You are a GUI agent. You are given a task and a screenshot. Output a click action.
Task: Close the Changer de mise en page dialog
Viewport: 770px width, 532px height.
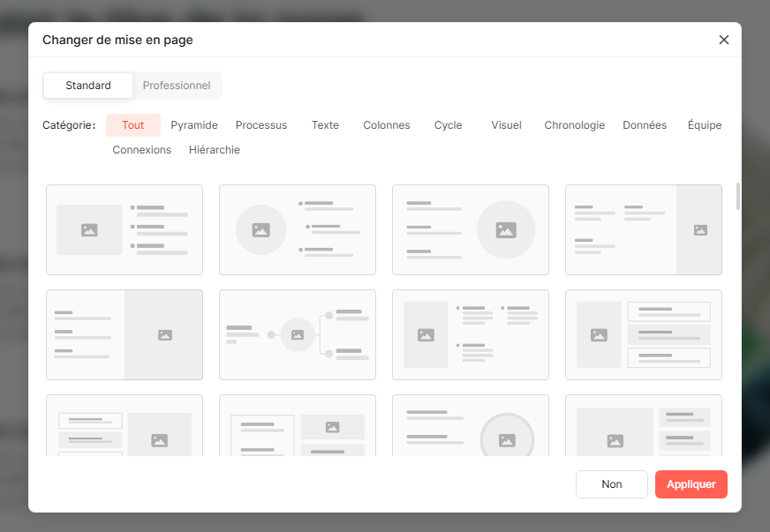[724, 40]
